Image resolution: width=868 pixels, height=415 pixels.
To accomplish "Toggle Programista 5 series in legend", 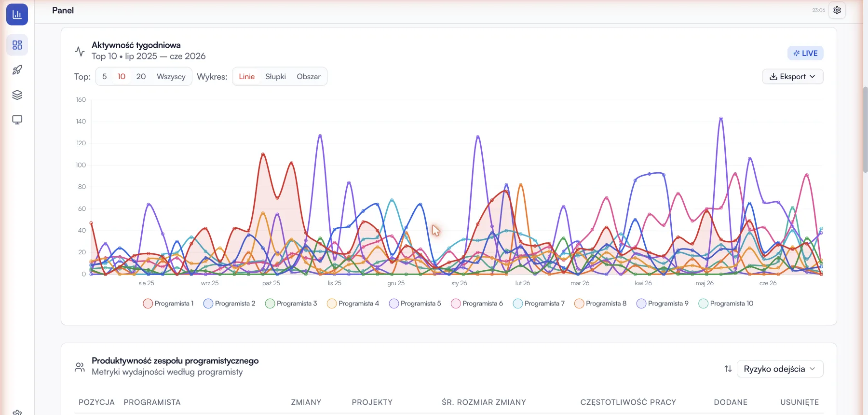I will (415, 304).
